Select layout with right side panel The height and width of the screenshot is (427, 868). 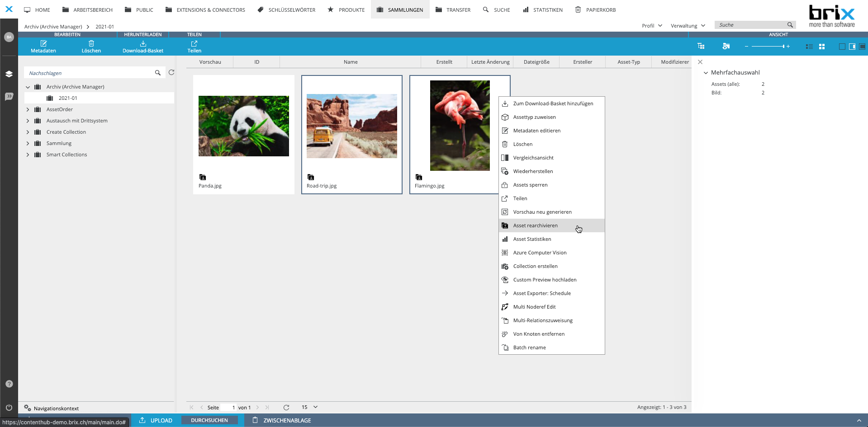(852, 47)
